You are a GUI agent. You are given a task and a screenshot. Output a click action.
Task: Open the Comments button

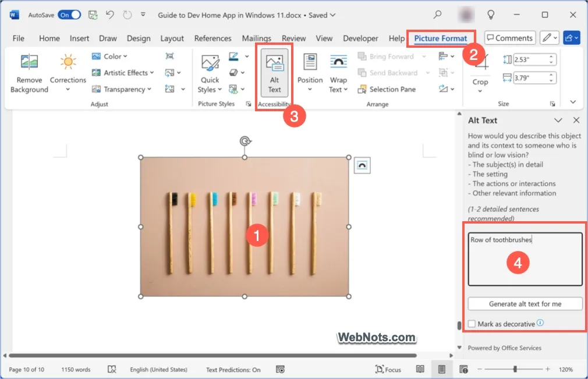509,38
